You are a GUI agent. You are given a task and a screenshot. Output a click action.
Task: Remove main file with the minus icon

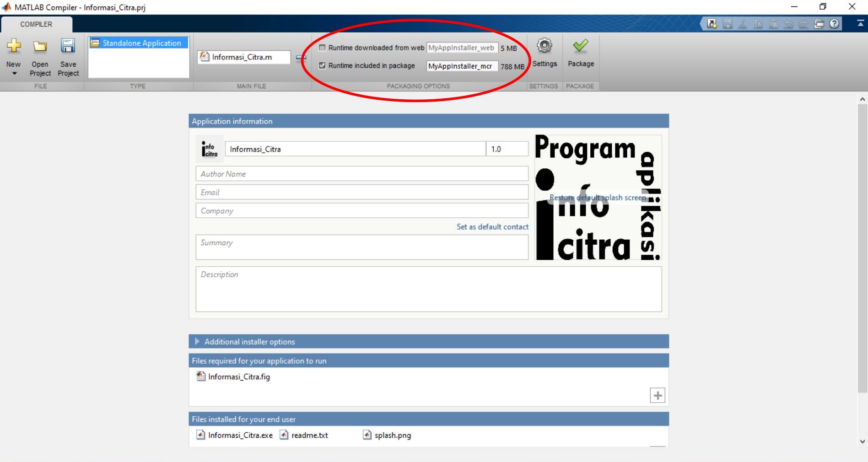click(301, 58)
